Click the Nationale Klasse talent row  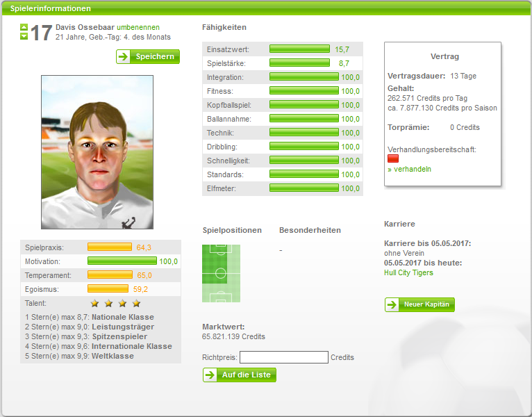[90, 317]
